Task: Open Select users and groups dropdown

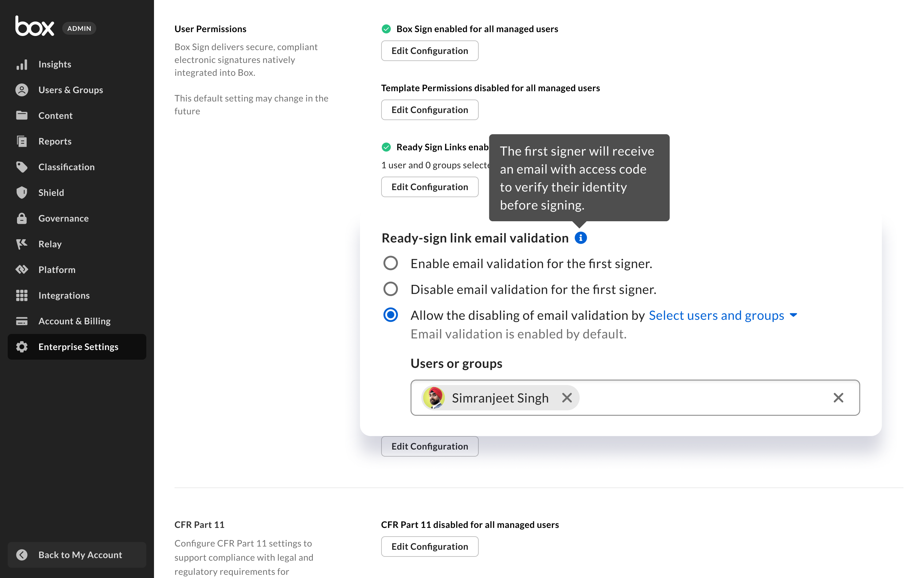Action: [x=723, y=315]
